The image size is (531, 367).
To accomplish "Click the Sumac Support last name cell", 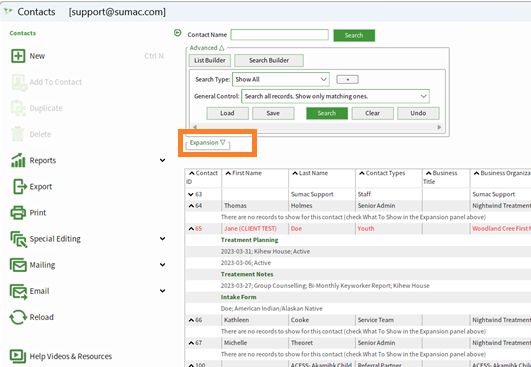I will click(322, 194).
